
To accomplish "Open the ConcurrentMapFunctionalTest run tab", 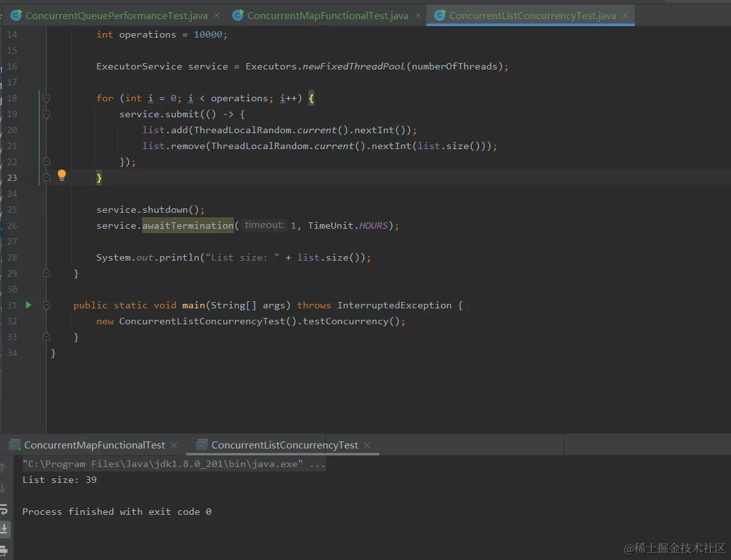I will pyautogui.click(x=94, y=445).
